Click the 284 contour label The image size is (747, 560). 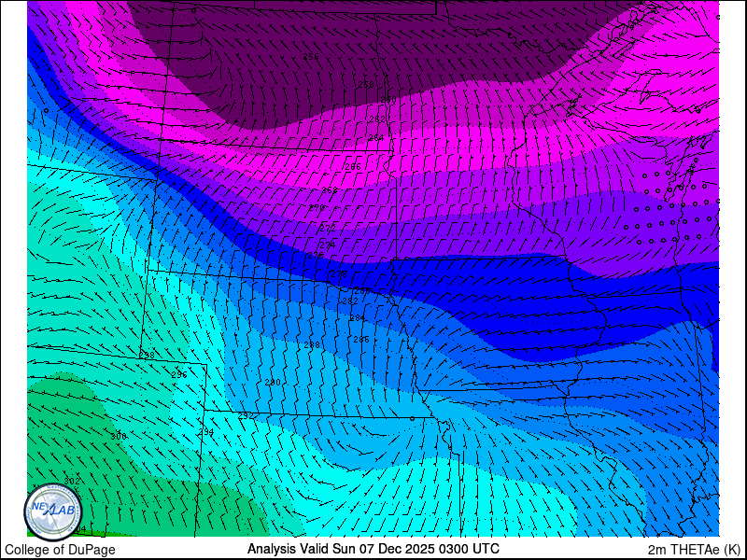click(x=358, y=318)
